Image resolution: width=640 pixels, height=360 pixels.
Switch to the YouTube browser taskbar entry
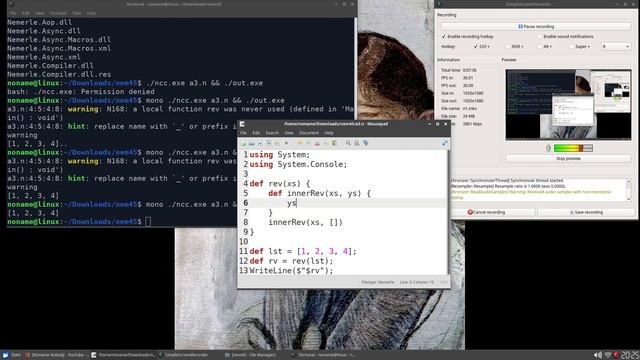(x=56, y=356)
